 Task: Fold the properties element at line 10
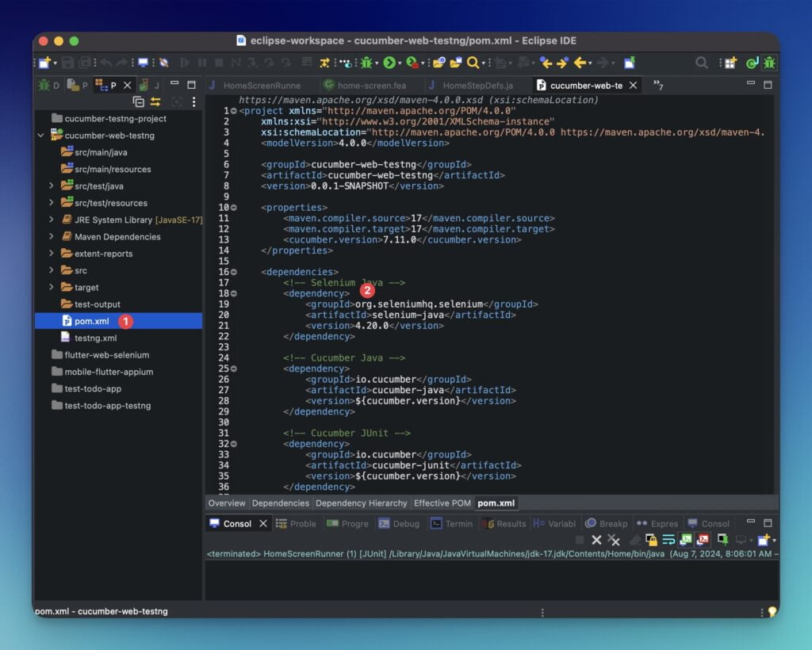point(234,208)
